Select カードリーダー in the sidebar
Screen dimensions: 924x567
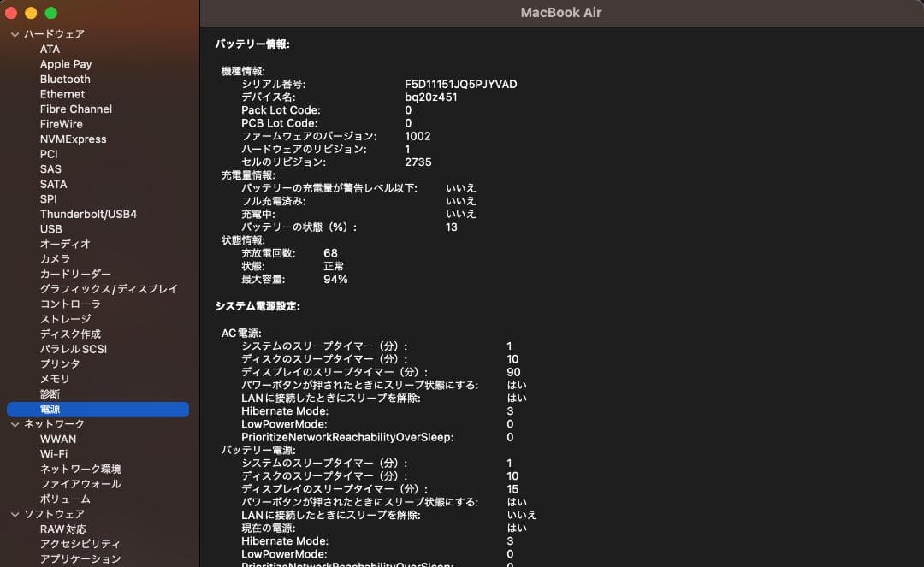pos(75,274)
